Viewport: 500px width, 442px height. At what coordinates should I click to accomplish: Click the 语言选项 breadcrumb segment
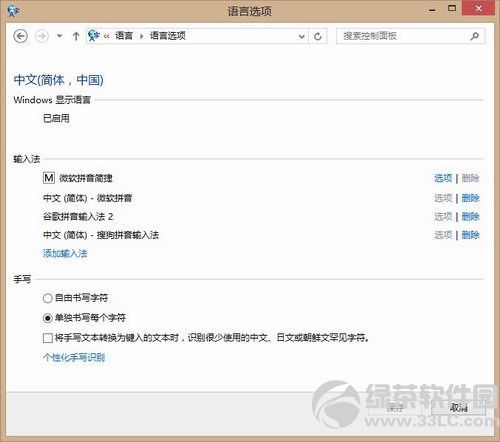click(167, 36)
